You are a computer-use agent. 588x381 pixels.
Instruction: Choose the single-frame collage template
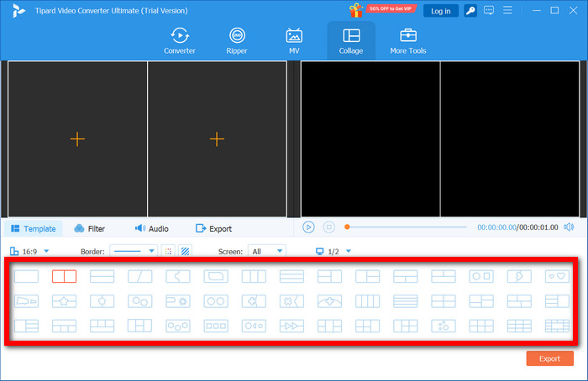click(x=27, y=275)
